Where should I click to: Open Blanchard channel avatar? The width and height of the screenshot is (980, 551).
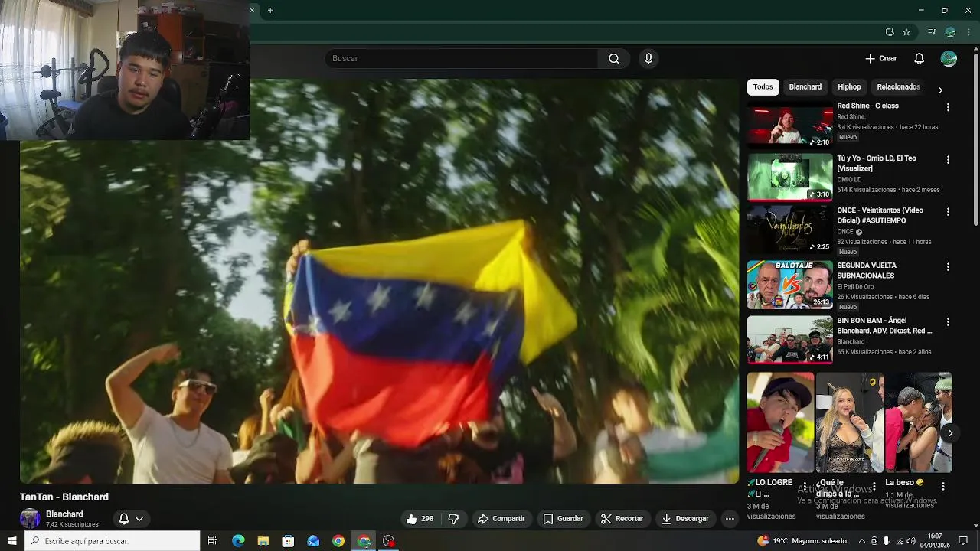point(30,518)
